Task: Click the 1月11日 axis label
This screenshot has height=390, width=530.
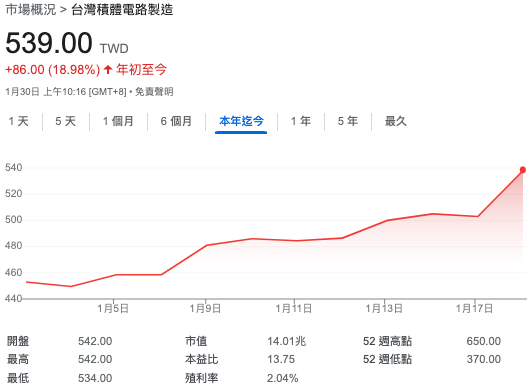Action: click(293, 308)
